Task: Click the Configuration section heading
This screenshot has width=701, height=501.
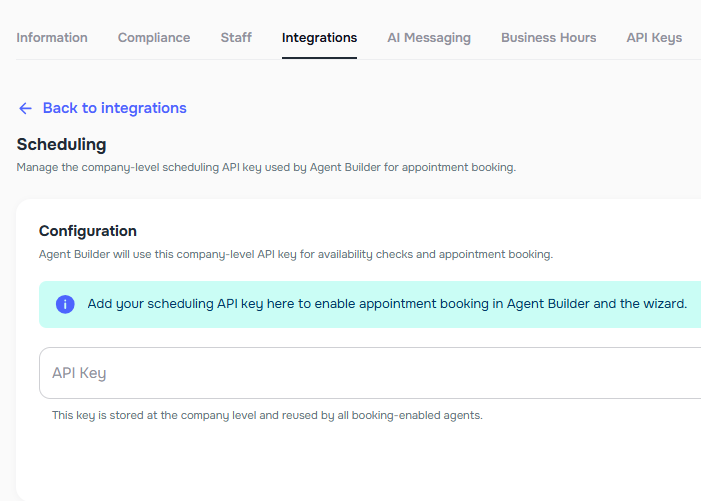Action: click(x=88, y=231)
